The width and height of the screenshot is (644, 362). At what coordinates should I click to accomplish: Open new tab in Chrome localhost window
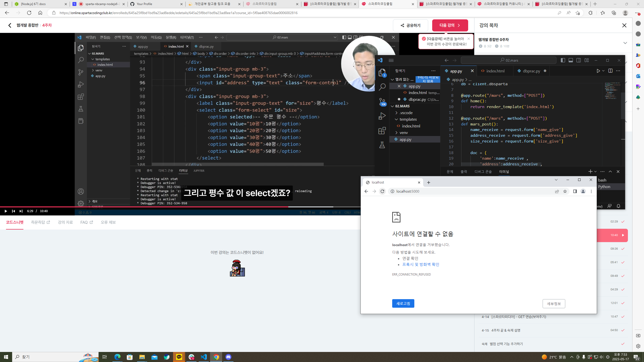tap(429, 183)
